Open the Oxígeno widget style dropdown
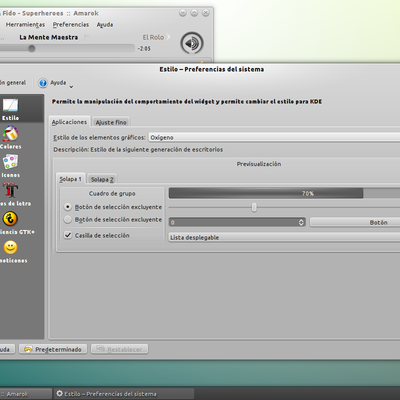 tap(274, 137)
